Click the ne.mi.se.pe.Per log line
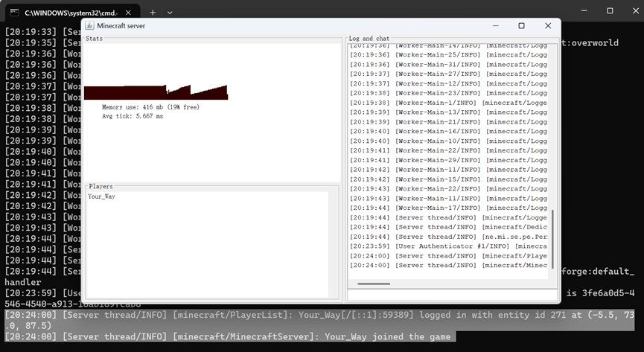 (x=448, y=237)
